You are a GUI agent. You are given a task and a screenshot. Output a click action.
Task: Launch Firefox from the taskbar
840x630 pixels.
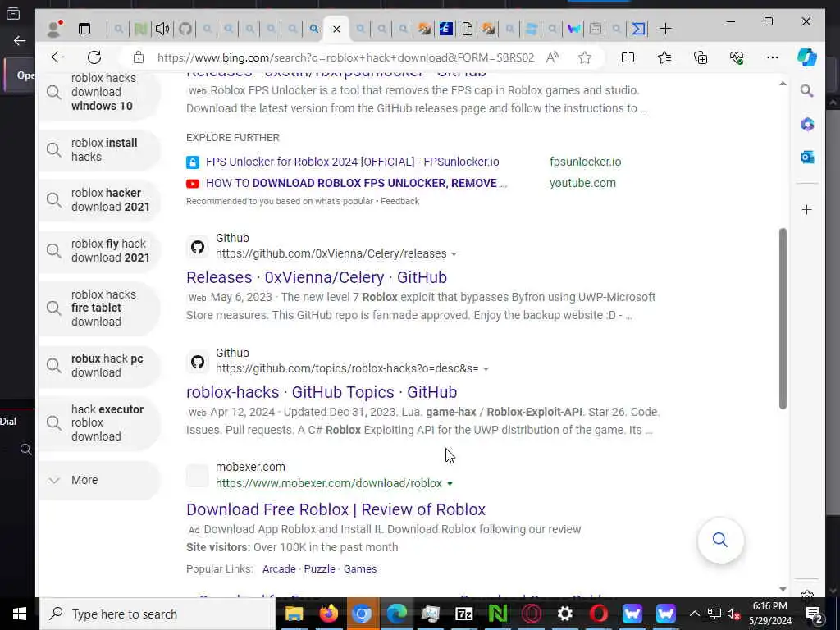[x=328, y=614]
